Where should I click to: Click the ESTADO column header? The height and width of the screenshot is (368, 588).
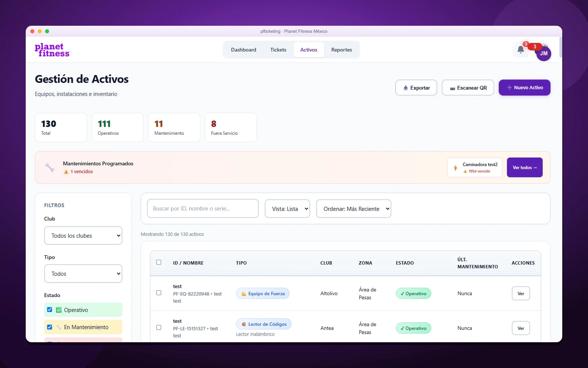pyautogui.click(x=405, y=263)
